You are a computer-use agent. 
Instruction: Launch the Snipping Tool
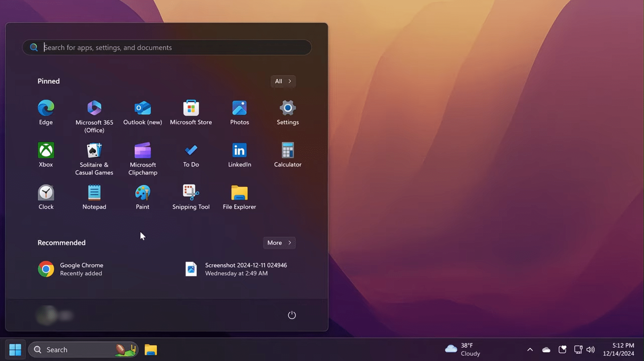point(191,197)
